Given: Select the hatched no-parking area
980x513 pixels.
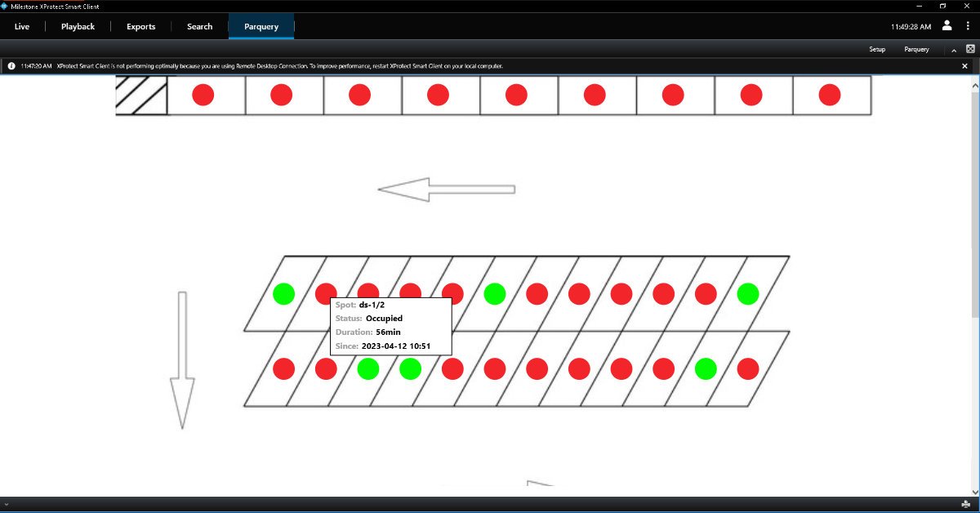Looking at the screenshot, I should [x=141, y=96].
